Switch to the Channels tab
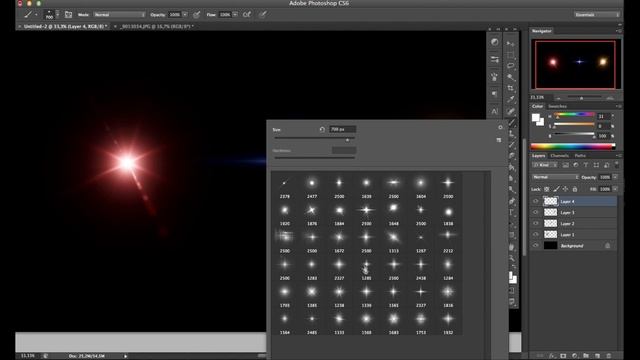Image resolution: width=640 pixels, height=360 pixels. [x=560, y=156]
